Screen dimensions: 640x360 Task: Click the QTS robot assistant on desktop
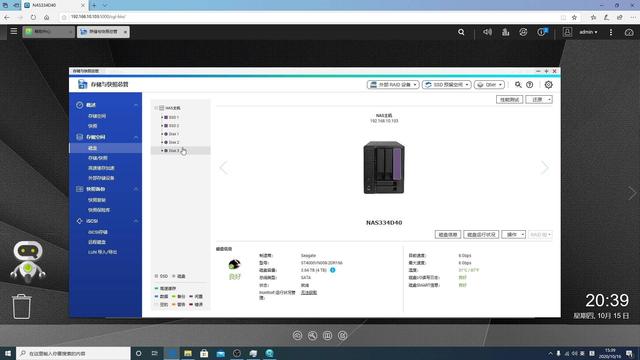28,262
